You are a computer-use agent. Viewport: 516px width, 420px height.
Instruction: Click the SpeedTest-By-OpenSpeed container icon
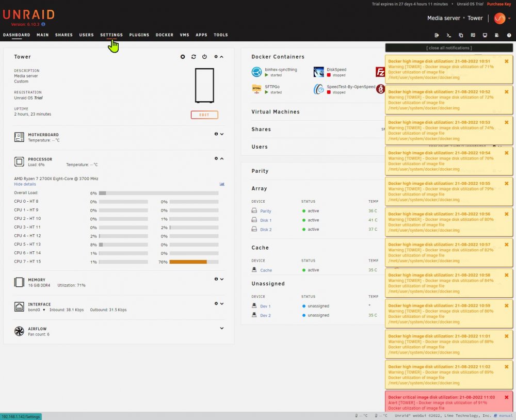point(318,89)
